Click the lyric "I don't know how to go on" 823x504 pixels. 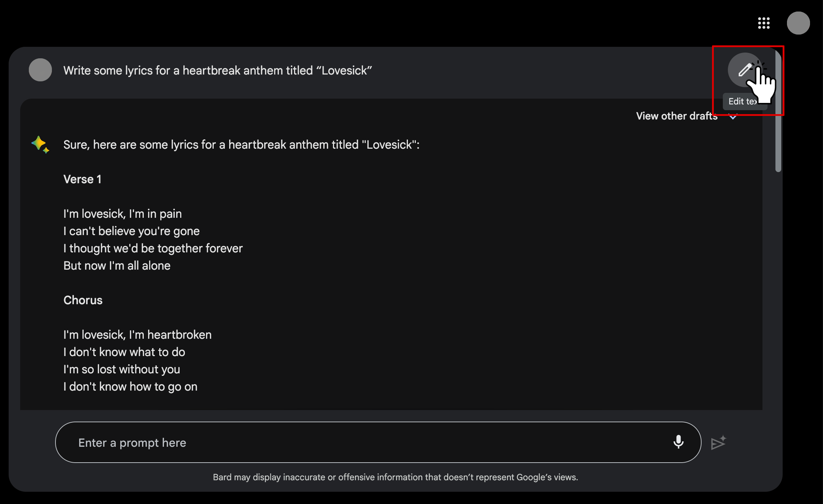coord(130,387)
